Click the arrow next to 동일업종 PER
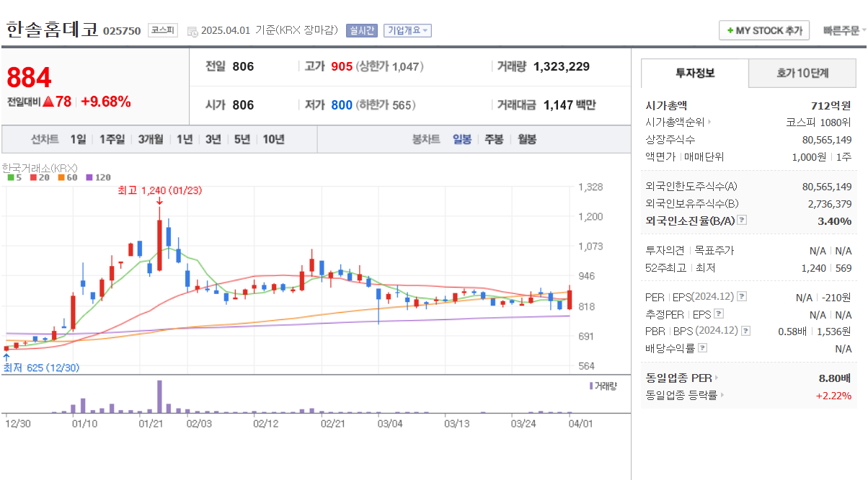Image resolution: width=868 pixels, height=480 pixels. [717, 378]
